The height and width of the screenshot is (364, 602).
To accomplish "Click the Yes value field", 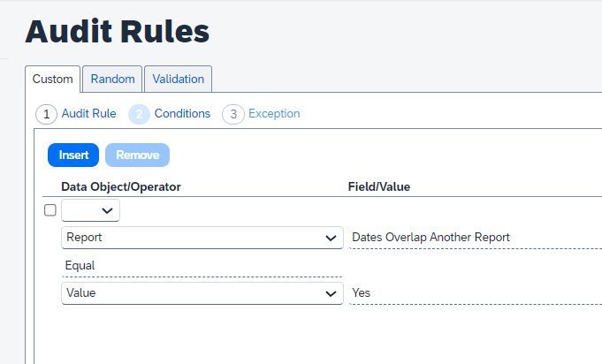I will point(362,293).
